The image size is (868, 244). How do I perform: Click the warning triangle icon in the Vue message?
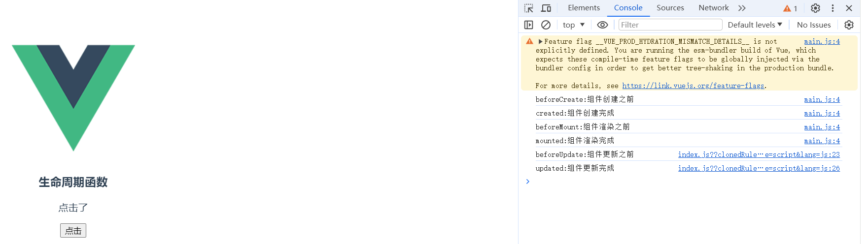pos(529,41)
